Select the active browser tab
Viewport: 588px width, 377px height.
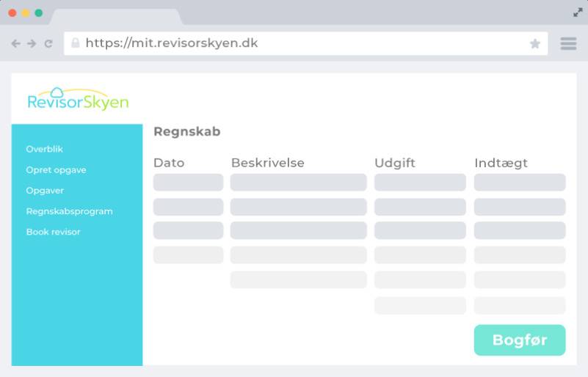(x=115, y=15)
